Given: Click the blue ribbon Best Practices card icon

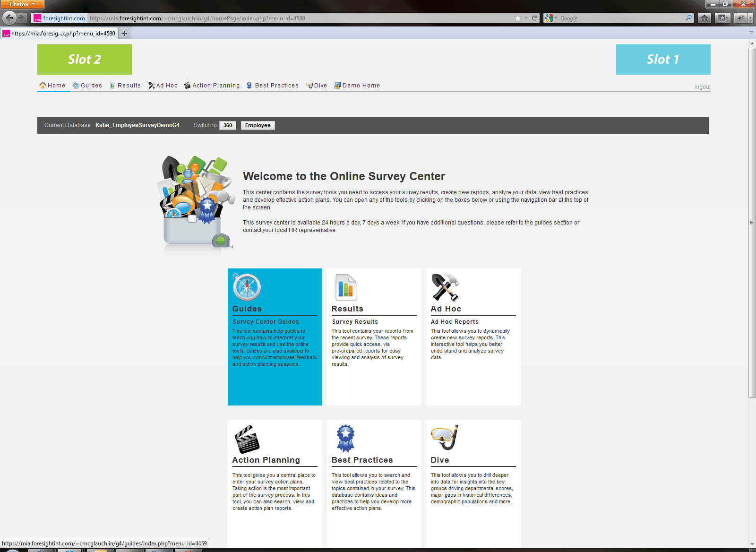Looking at the screenshot, I should point(345,439).
